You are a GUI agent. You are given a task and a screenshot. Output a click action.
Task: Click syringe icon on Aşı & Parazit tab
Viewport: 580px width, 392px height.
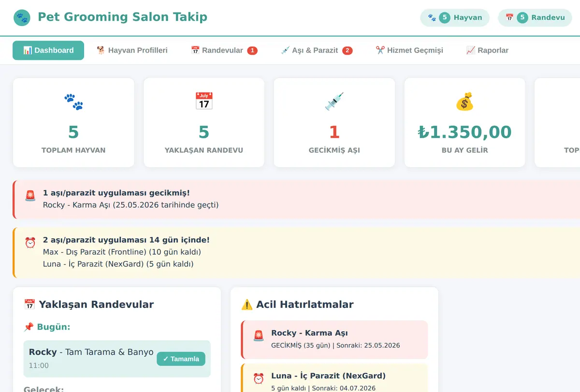pyautogui.click(x=285, y=50)
